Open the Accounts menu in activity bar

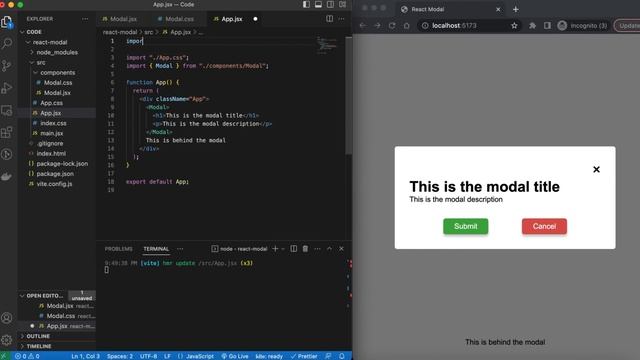pos(7,318)
